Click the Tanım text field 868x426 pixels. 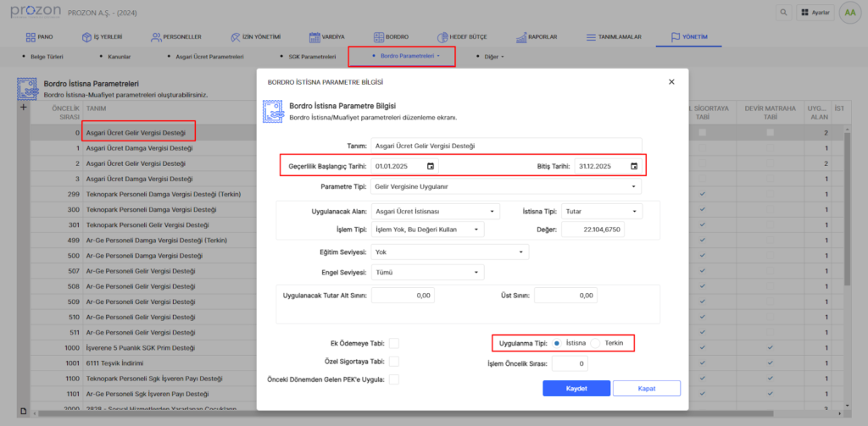pos(506,146)
